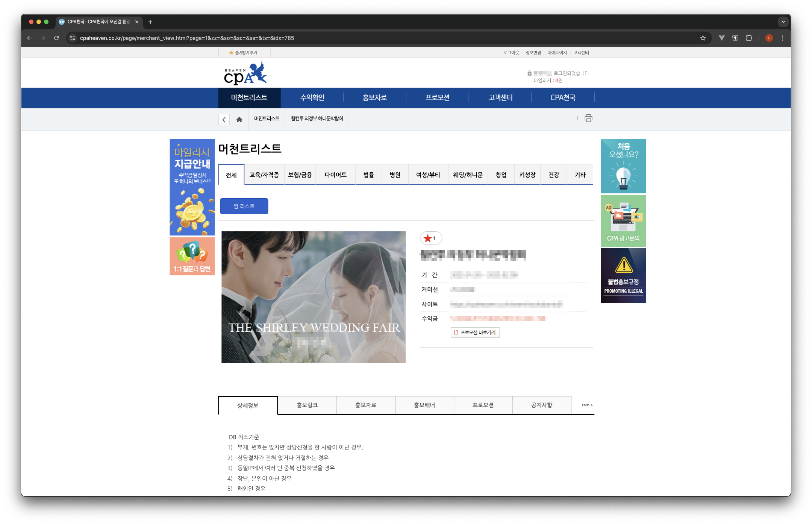
Task: Click the 찜 리스트 button
Action: (x=244, y=206)
